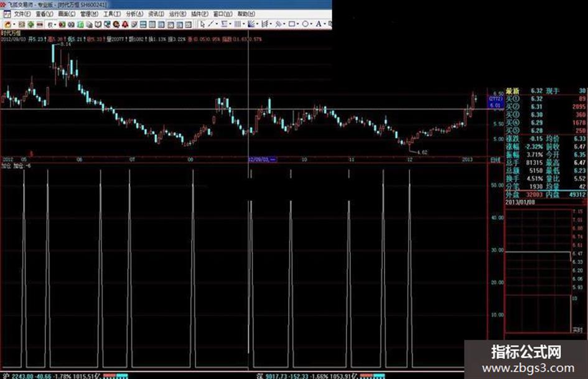Select the ellipse drawing tool
The width and height of the screenshot is (588, 379).
(x=306, y=24)
